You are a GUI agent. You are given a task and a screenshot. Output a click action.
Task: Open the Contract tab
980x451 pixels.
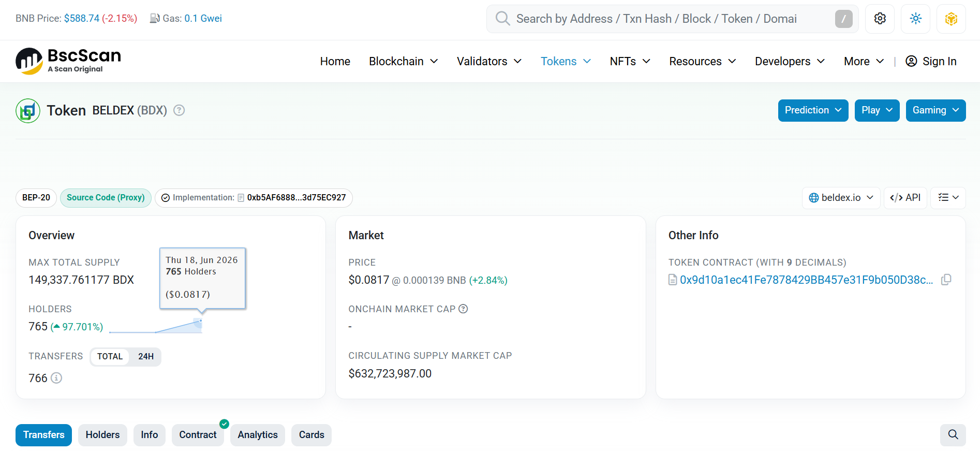click(198, 435)
